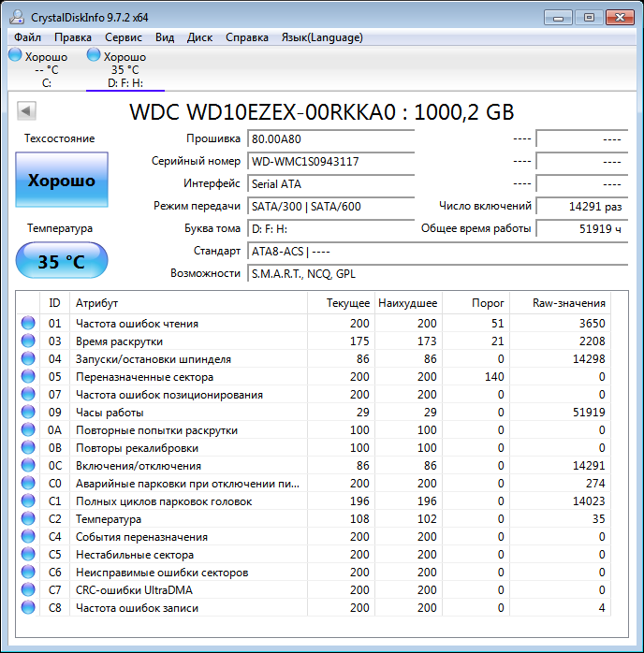644x653 pixels.
Task: Open the Диск menu
Action: [199, 37]
